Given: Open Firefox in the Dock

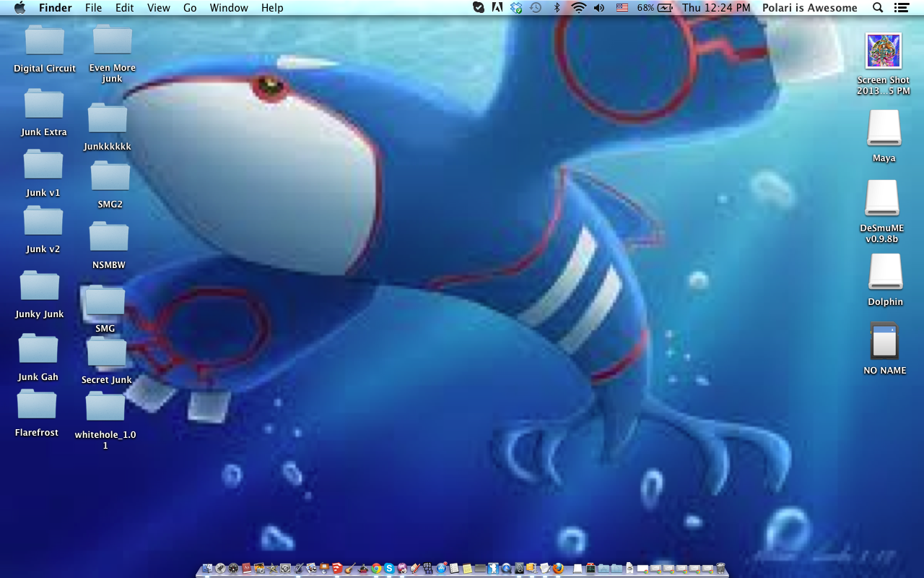Looking at the screenshot, I should pyautogui.click(x=558, y=569).
